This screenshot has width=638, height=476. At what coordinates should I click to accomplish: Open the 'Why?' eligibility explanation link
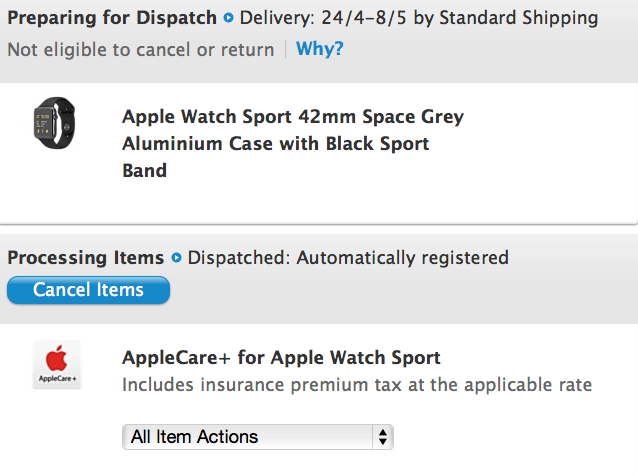(319, 49)
